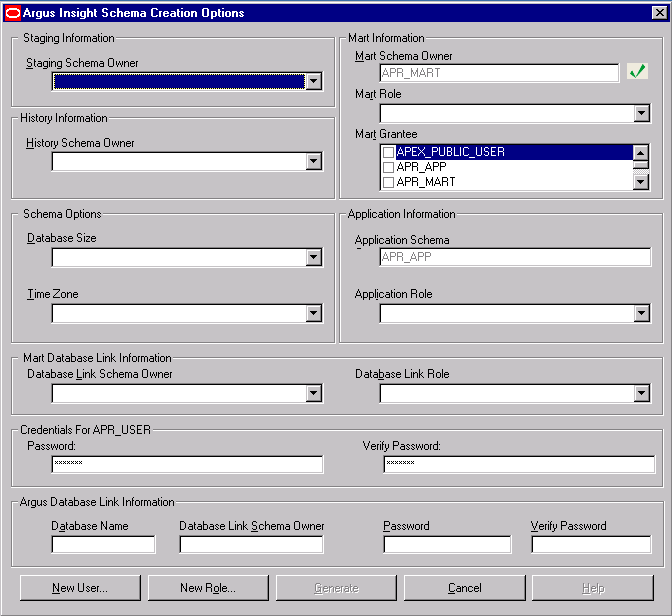This screenshot has height=616, width=672.
Task: Expand Mart Database Link Schema Owner dropdown
Action: [x=314, y=393]
